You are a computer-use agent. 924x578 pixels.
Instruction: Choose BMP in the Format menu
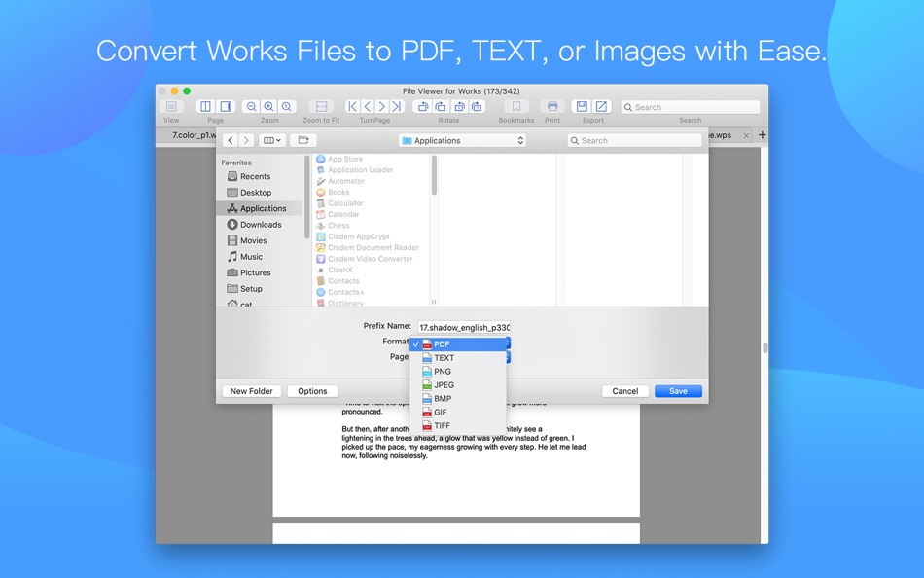click(x=458, y=399)
